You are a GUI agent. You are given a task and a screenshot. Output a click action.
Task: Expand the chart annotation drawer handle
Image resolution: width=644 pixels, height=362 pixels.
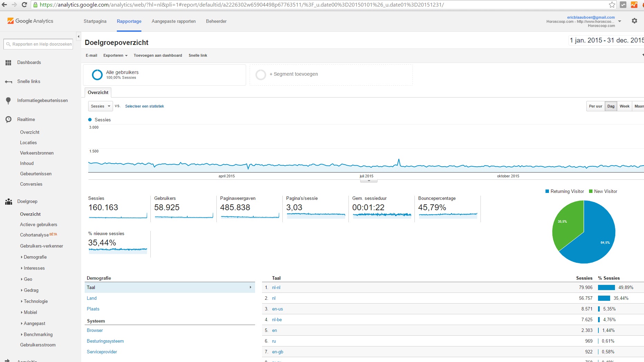(x=369, y=181)
